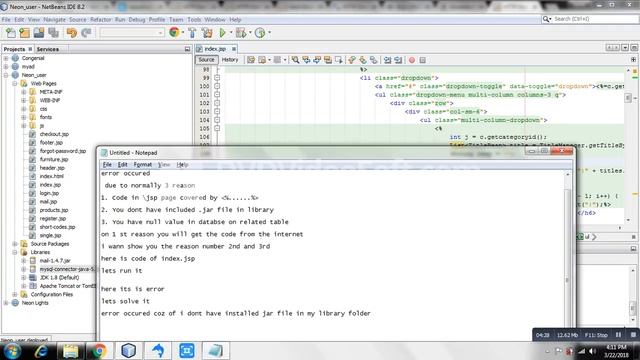Viewport: 640px width, 360px height.
Task: Open Internet Explorer from taskbar
Action: (41, 351)
